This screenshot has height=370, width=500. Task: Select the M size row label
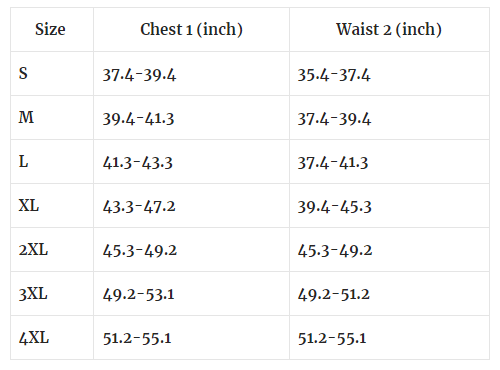[26, 117]
